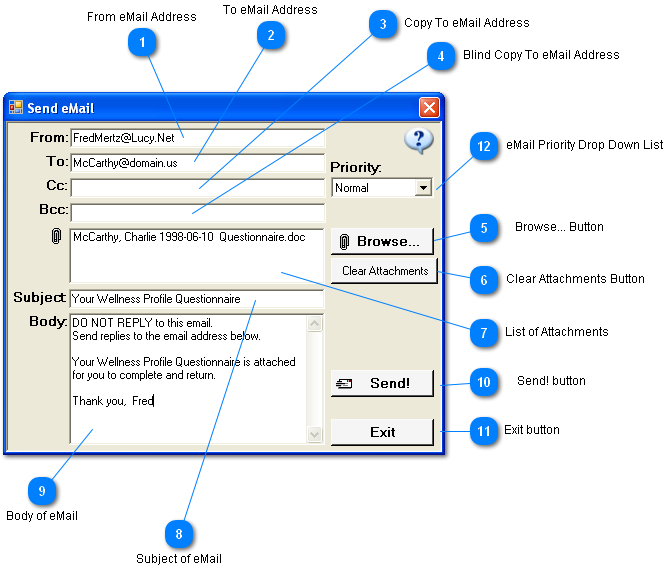Click the paperclip icon beside attachments list
Viewport: 671px width, 569px height.
tap(56, 236)
